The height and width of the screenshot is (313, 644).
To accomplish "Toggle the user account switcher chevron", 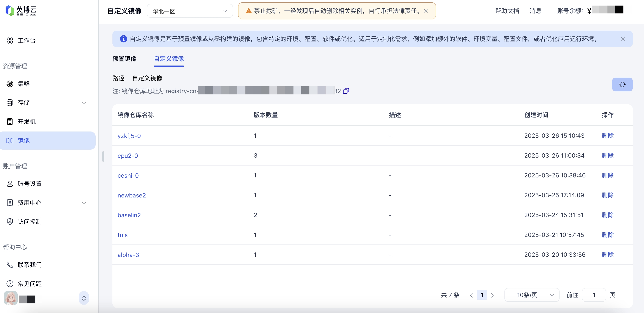I will (84, 298).
